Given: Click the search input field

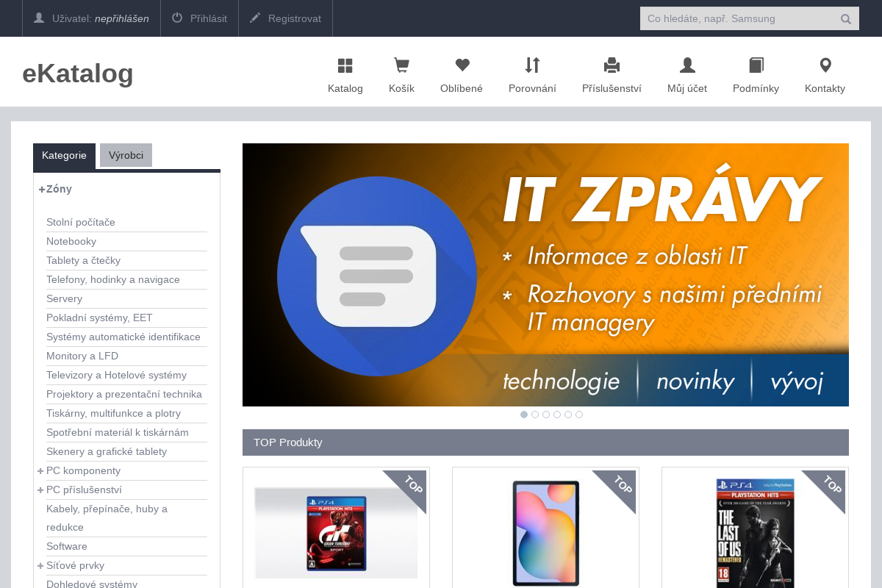Looking at the screenshot, I should (735, 18).
